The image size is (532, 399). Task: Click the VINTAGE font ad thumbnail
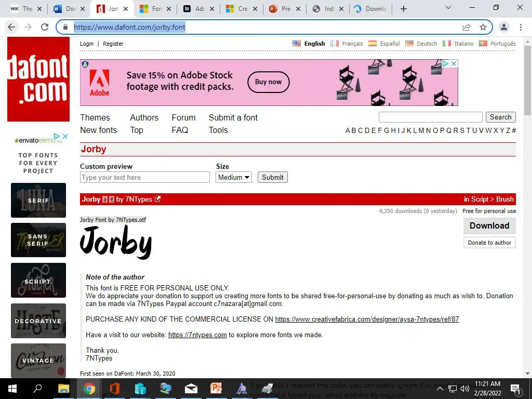pos(38,361)
